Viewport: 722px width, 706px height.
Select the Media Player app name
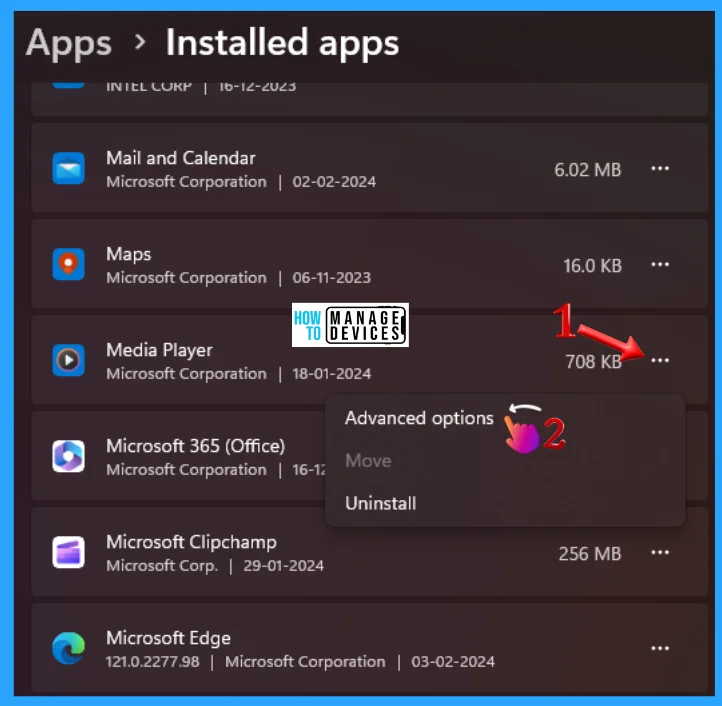[159, 350]
